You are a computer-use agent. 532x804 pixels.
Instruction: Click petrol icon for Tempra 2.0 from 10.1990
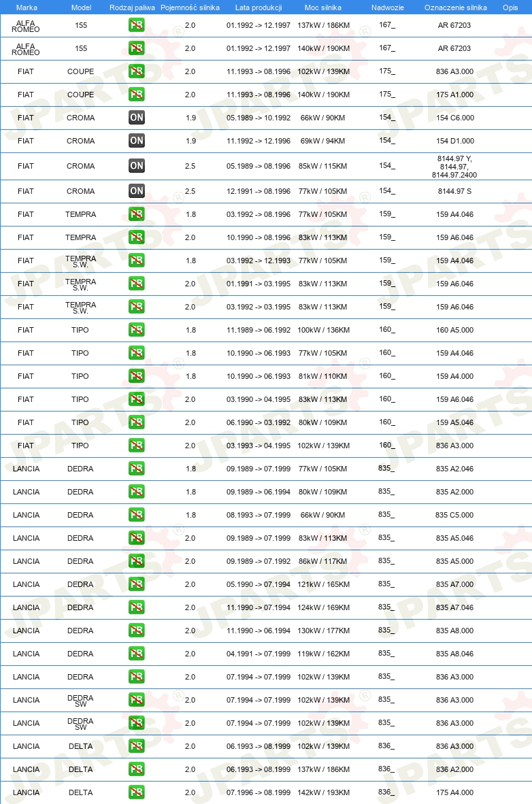(x=137, y=237)
